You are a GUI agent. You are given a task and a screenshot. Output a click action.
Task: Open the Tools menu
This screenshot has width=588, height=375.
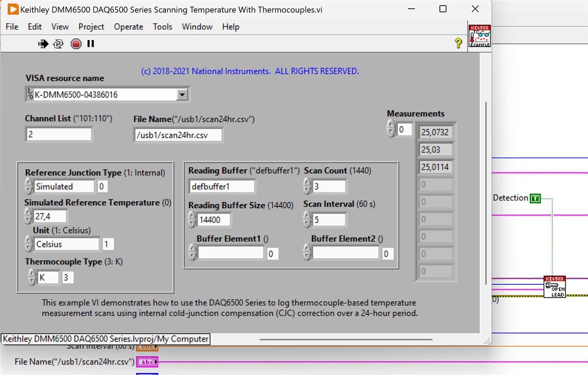pos(163,27)
